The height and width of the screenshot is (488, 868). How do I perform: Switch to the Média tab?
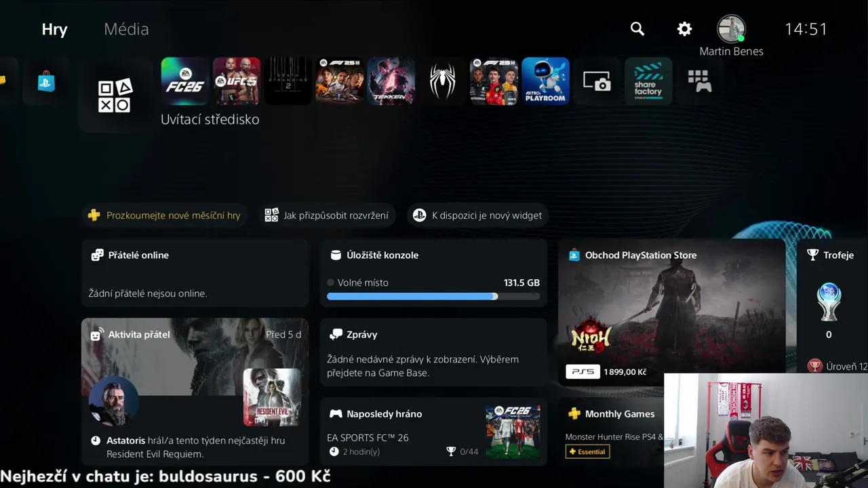coord(126,29)
